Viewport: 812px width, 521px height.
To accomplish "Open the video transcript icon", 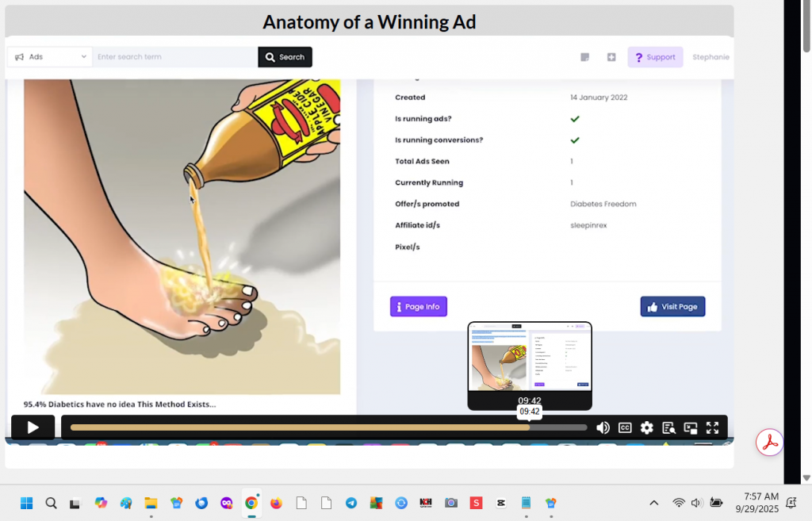I will (668, 427).
